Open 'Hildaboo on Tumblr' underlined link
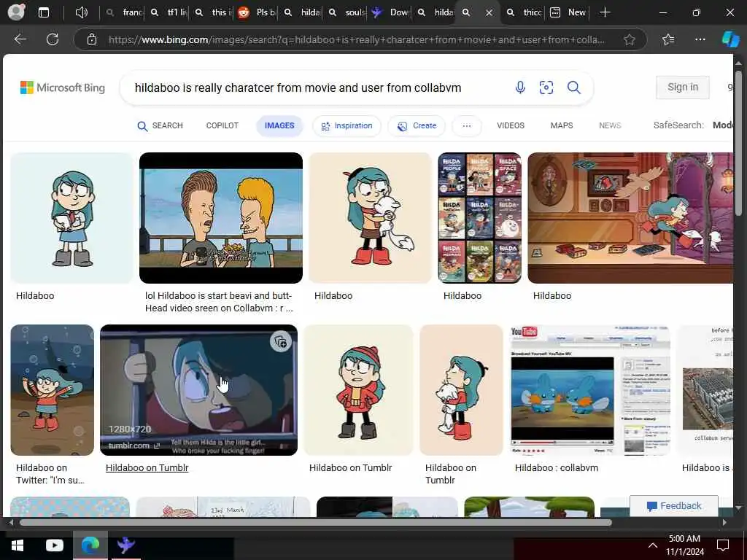The image size is (747, 560). (x=147, y=467)
